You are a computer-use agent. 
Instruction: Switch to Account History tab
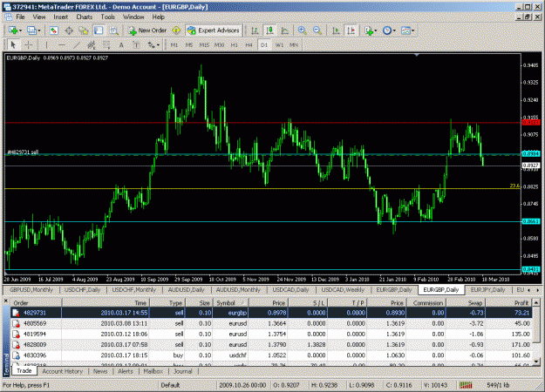pos(63,371)
